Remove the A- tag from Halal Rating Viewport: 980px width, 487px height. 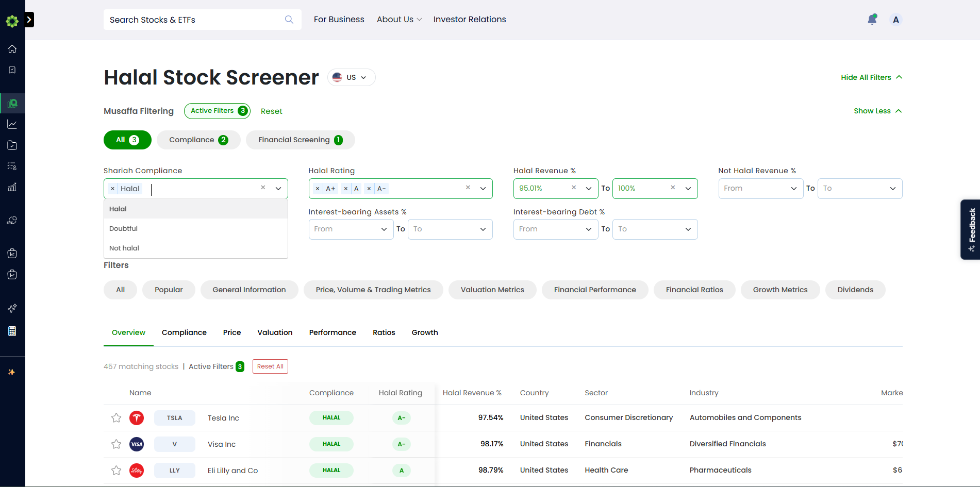(x=369, y=189)
